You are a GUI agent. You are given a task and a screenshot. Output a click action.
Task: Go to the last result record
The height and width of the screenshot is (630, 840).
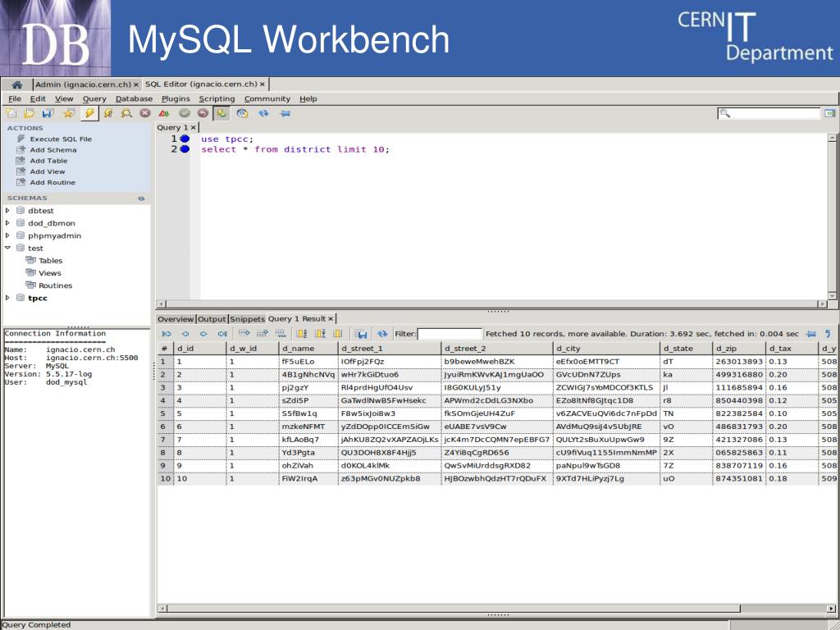[x=222, y=334]
